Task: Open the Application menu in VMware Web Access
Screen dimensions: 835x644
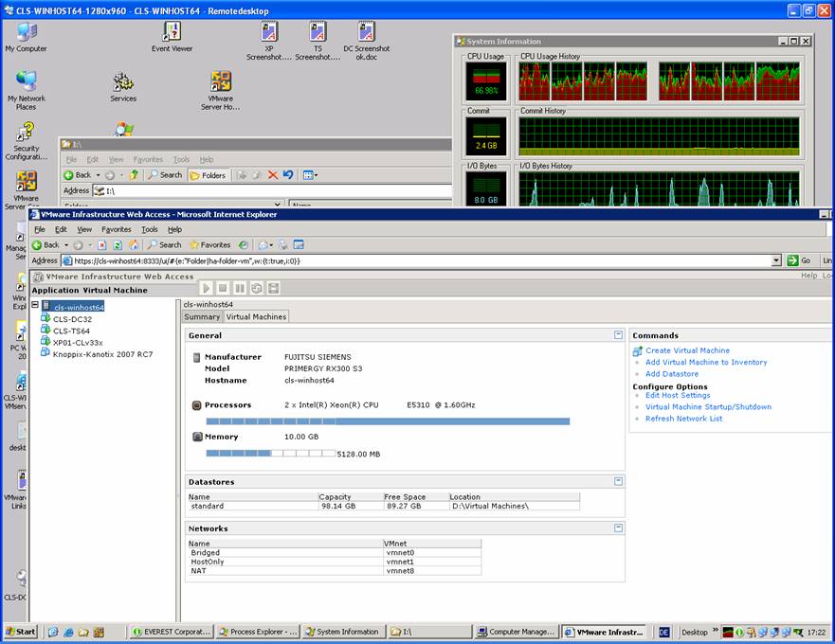Action: 55,290
